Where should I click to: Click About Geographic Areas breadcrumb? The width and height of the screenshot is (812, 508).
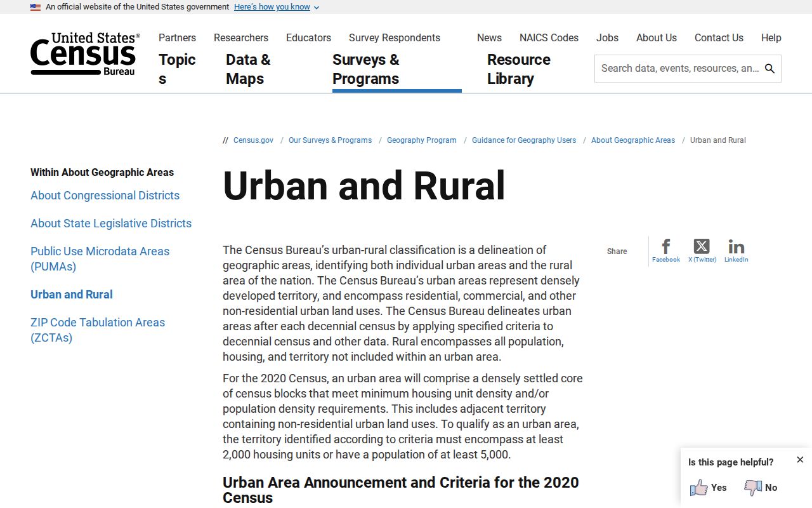pos(633,140)
